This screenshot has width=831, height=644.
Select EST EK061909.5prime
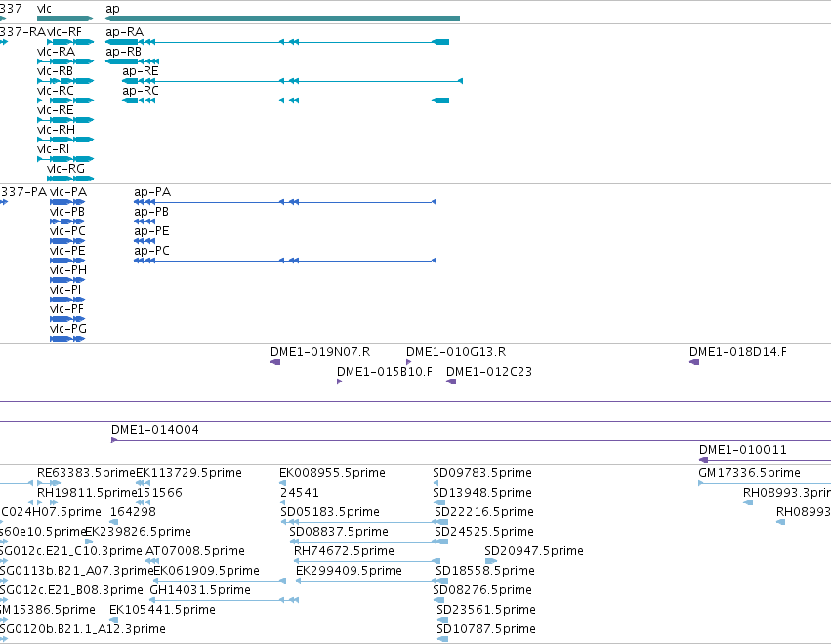tap(207, 571)
